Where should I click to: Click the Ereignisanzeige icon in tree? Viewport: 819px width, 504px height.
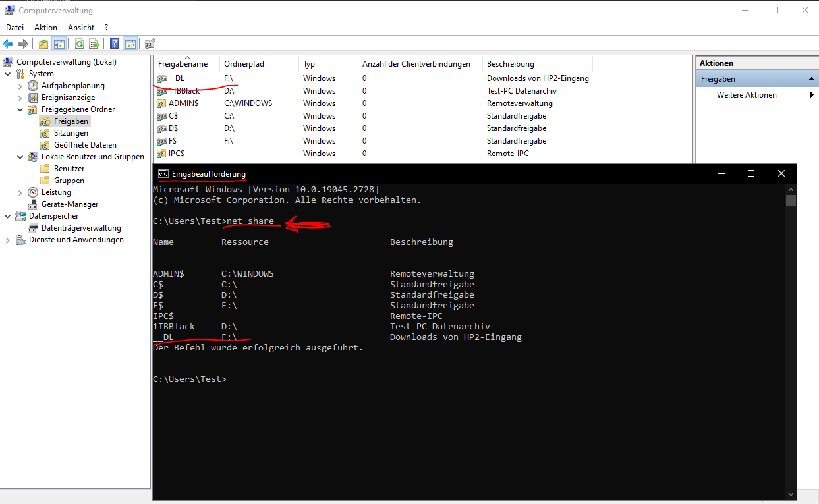click(x=33, y=98)
